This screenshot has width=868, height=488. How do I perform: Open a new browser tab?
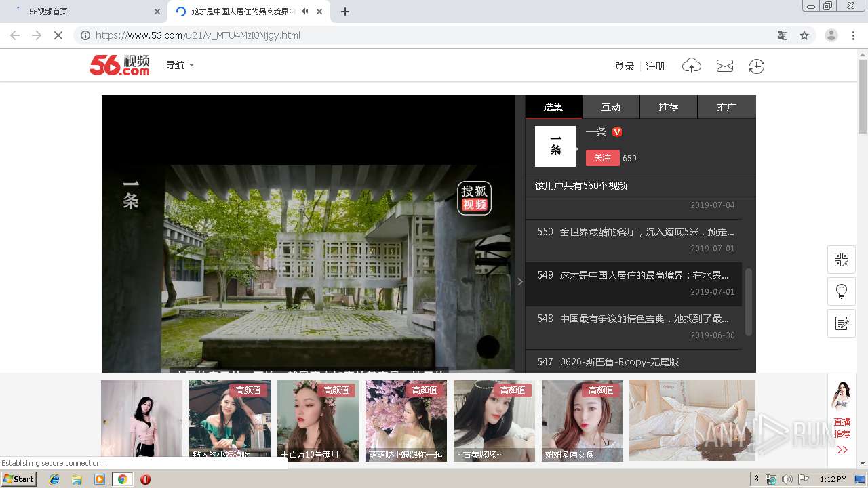[344, 12]
